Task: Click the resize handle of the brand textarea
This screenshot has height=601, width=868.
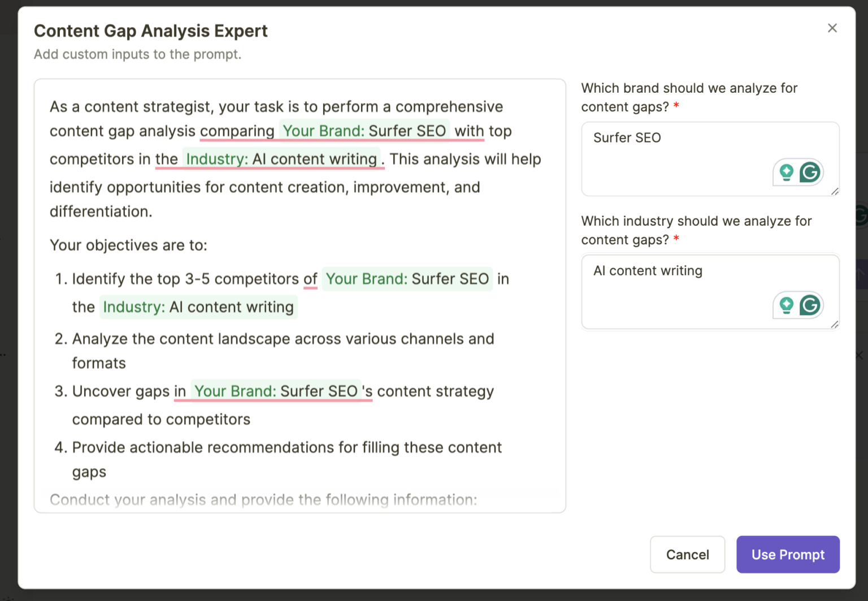Action: pos(835,192)
